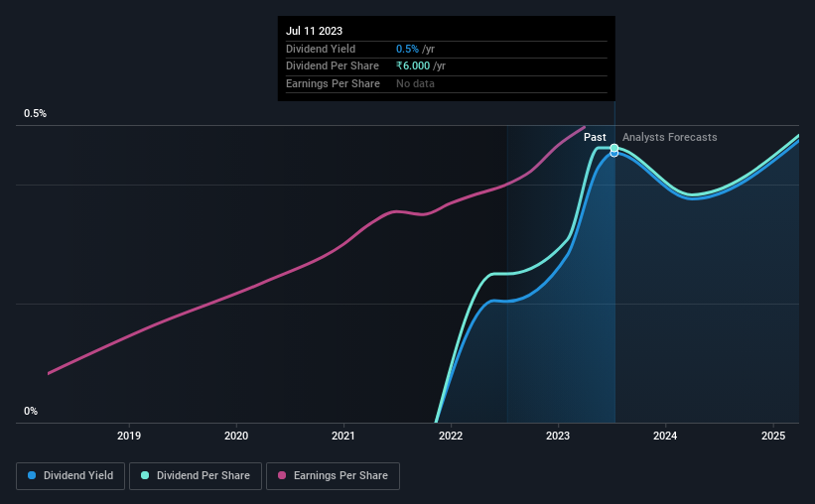Click the pink Earnings Per Share legend dot

282,475
